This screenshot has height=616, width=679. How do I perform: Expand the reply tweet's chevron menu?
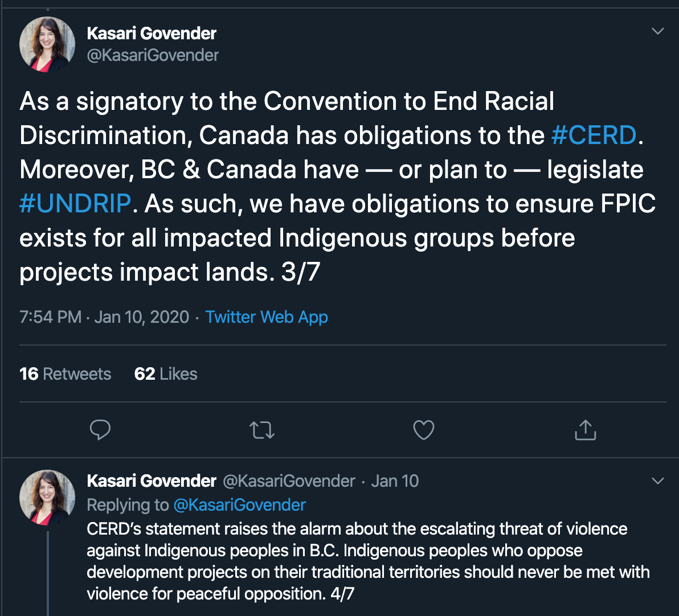[658, 481]
